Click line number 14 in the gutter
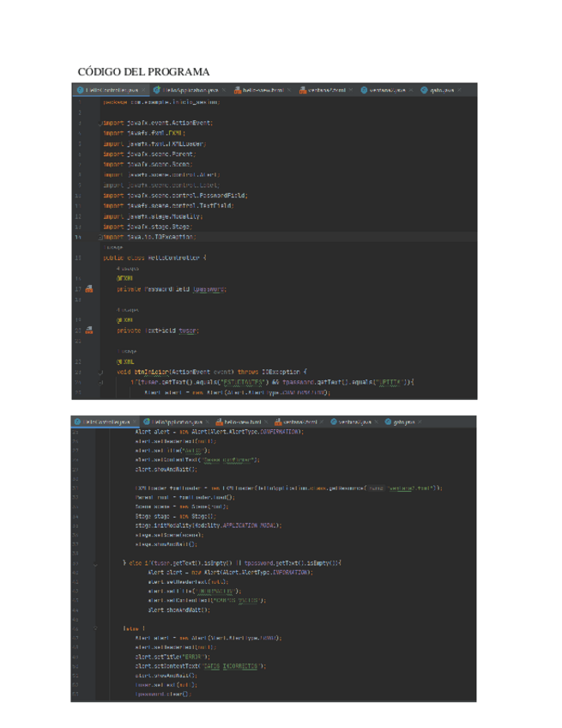 tap(79, 236)
